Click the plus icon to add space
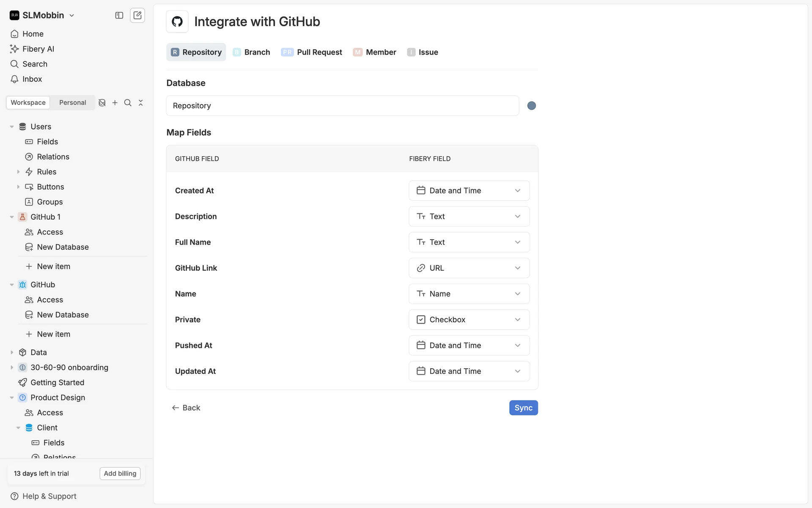 [115, 102]
